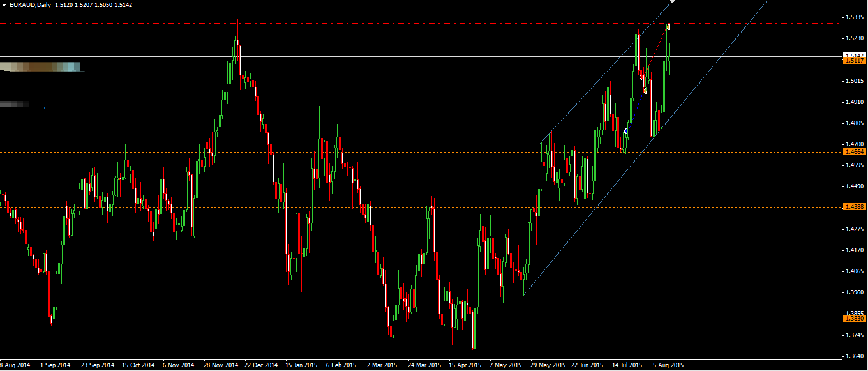Select the blue buy arrow trade marker

pos(626,131)
